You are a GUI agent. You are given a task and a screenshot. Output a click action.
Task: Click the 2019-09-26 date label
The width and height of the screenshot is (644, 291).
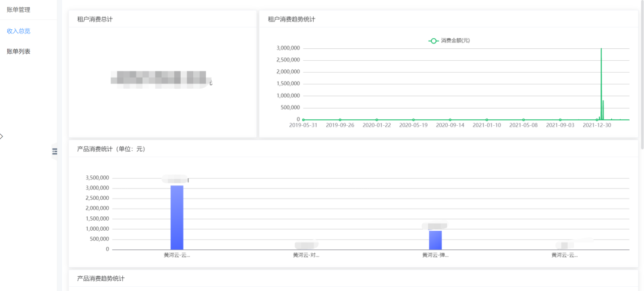340,125
